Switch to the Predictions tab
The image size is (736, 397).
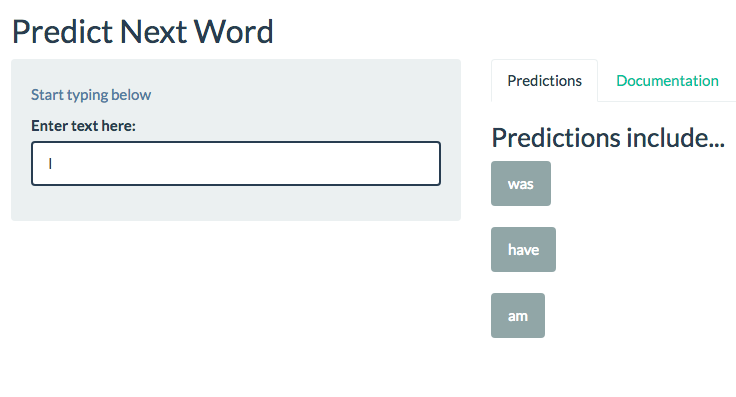[544, 81]
